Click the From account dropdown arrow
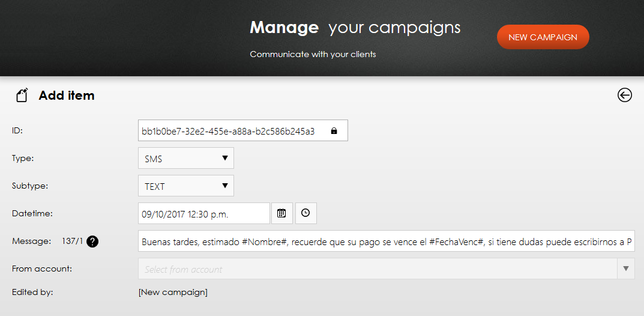The width and height of the screenshot is (644, 316). click(626, 269)
